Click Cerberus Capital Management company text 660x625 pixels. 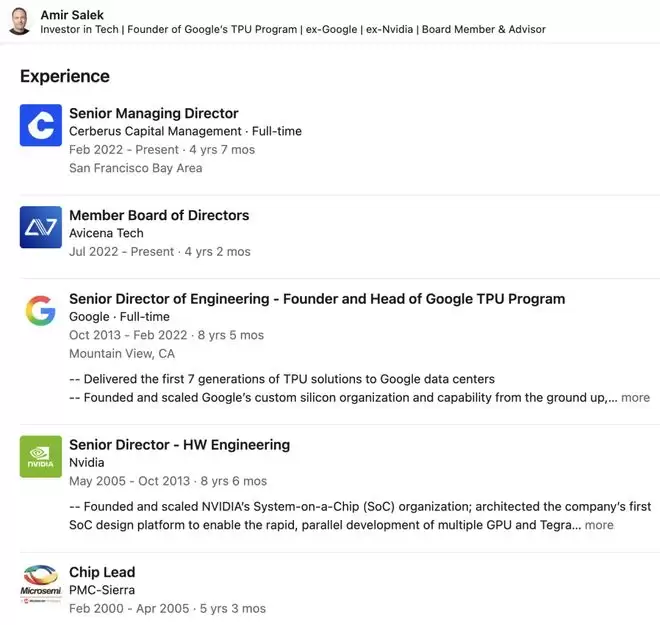[155, 131]
